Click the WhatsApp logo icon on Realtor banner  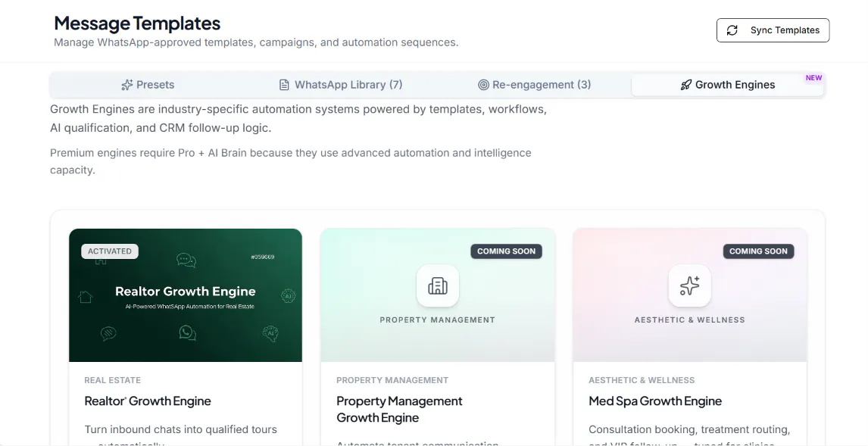tap(187, 332)
